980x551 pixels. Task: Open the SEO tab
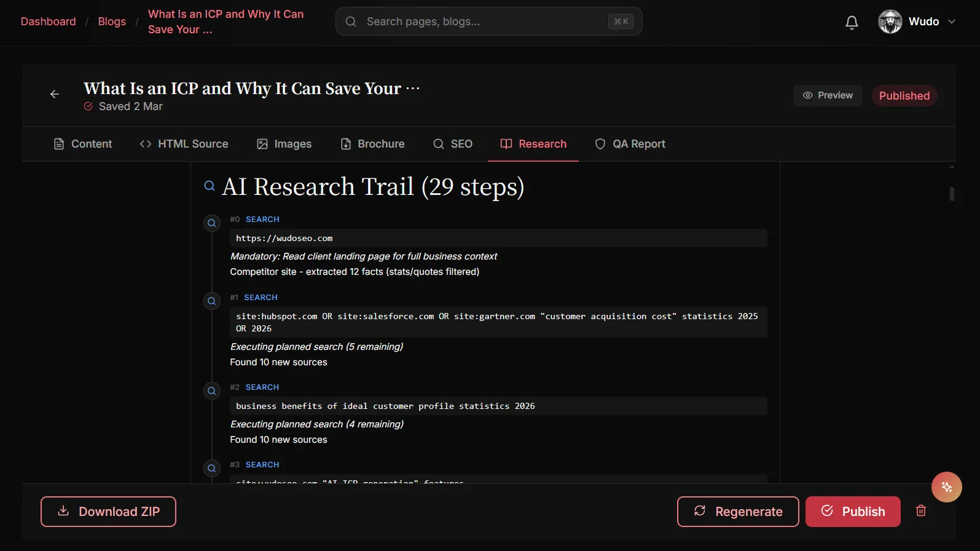(453, 144)
